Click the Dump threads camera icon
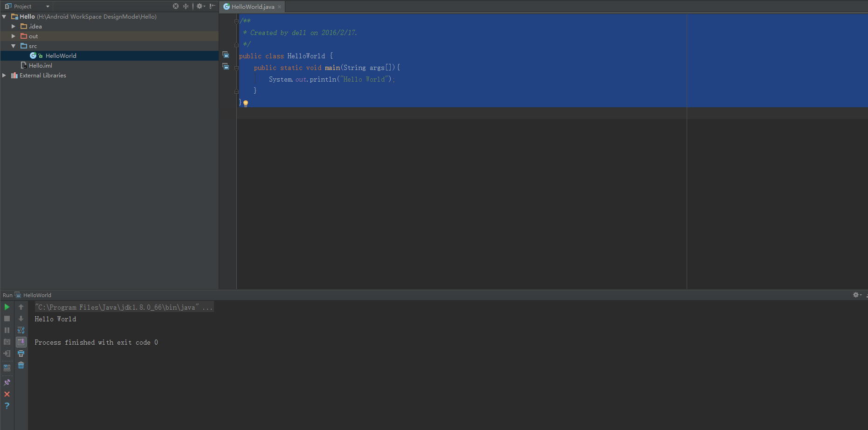Image resolution: width=868 pixels, height=430 pixels. (x=7, y=342)
